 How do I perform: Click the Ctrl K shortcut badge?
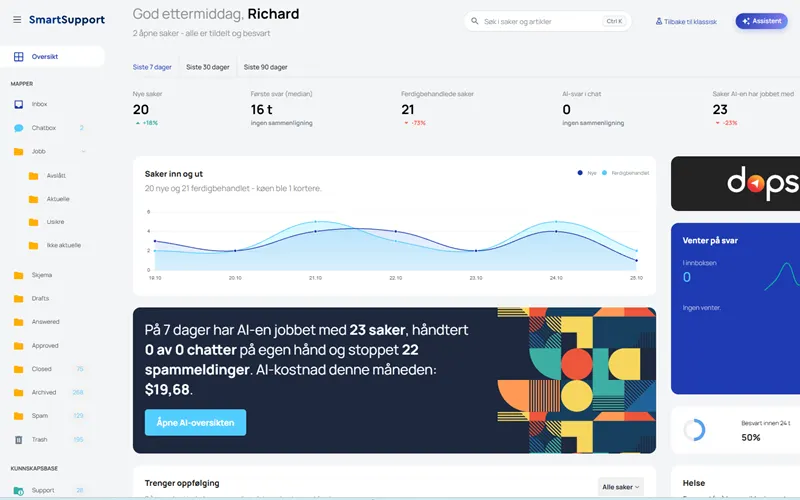coord(614,21)
